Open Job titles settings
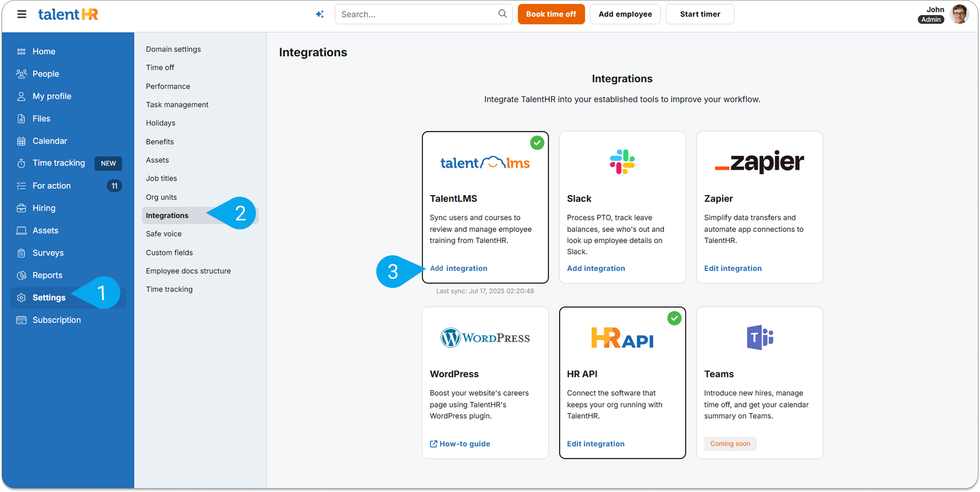Screen dimensions: 980x492 [161, 178]
